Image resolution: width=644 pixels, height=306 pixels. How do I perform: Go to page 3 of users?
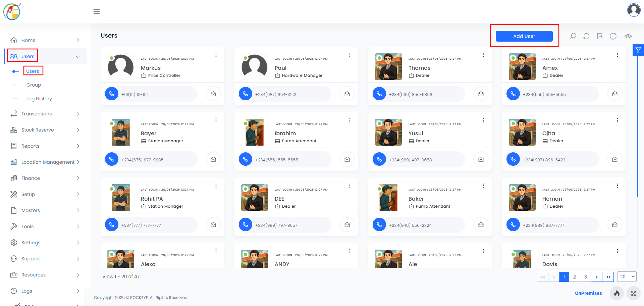pos(586,277)
